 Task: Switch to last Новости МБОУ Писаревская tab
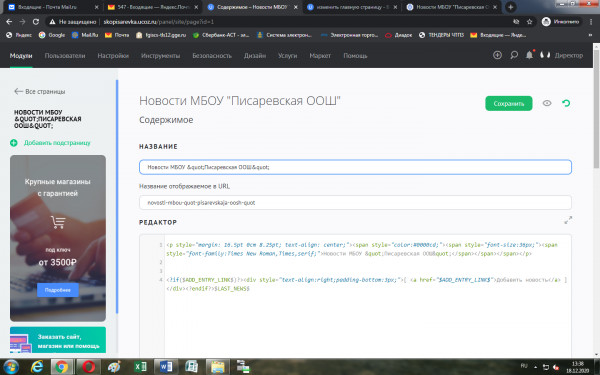tap(452, 7)
